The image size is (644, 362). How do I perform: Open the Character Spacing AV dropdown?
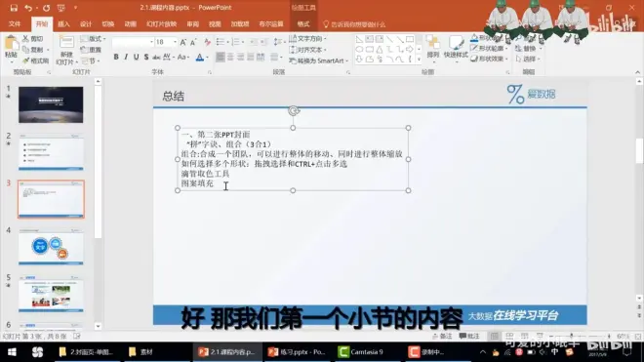(x=169, y=58)
